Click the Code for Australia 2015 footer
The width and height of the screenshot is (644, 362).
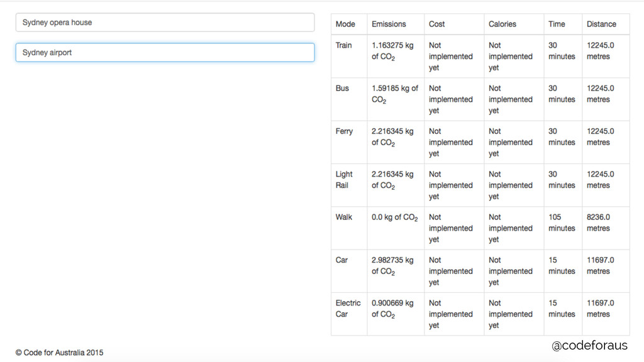(x=60, y=353)
